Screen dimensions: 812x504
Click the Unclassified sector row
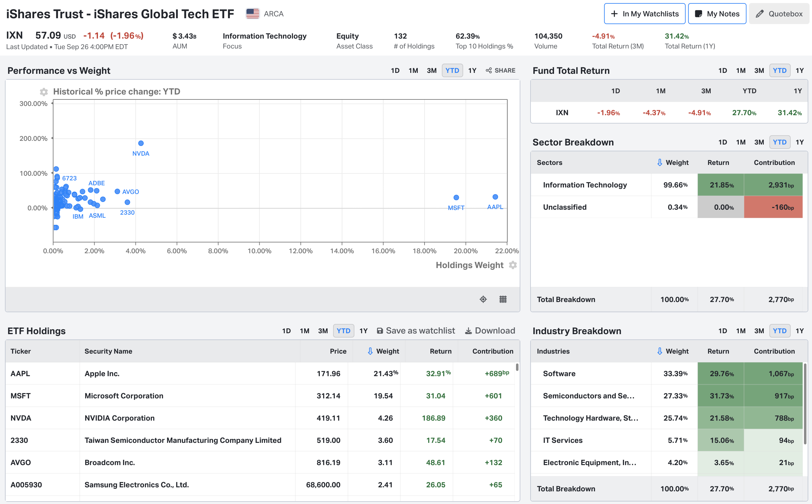(x=667, y=207)
